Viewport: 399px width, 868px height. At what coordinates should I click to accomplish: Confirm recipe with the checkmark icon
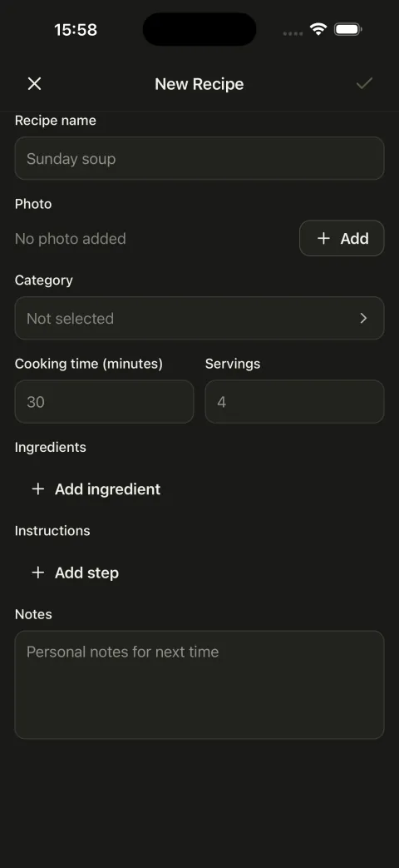(364, 83)
